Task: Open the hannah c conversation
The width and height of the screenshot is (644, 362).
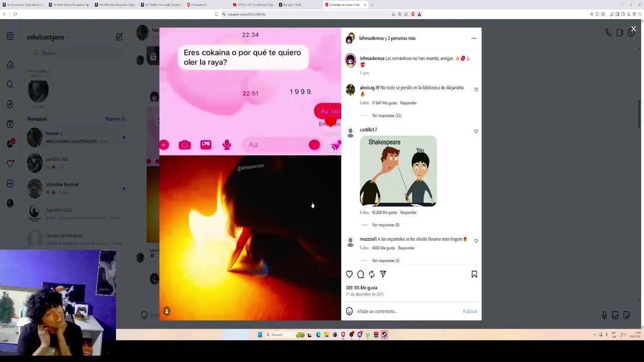Action: (75, 137)
